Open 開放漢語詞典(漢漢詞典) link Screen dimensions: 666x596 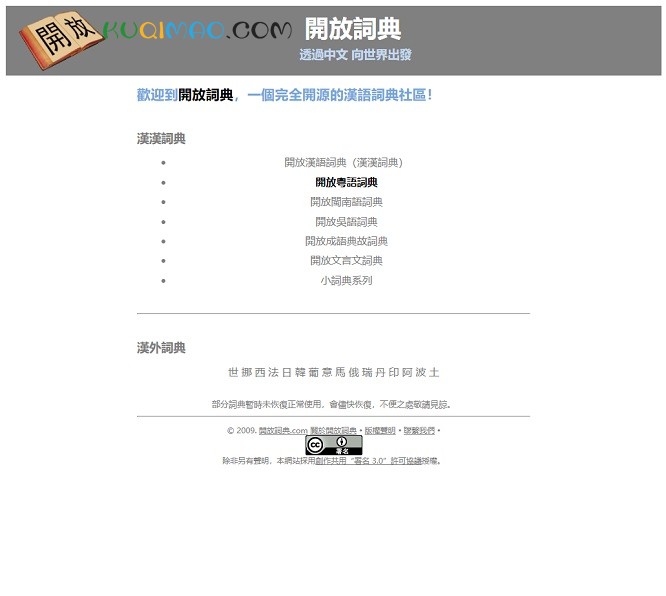pos(344,163)
